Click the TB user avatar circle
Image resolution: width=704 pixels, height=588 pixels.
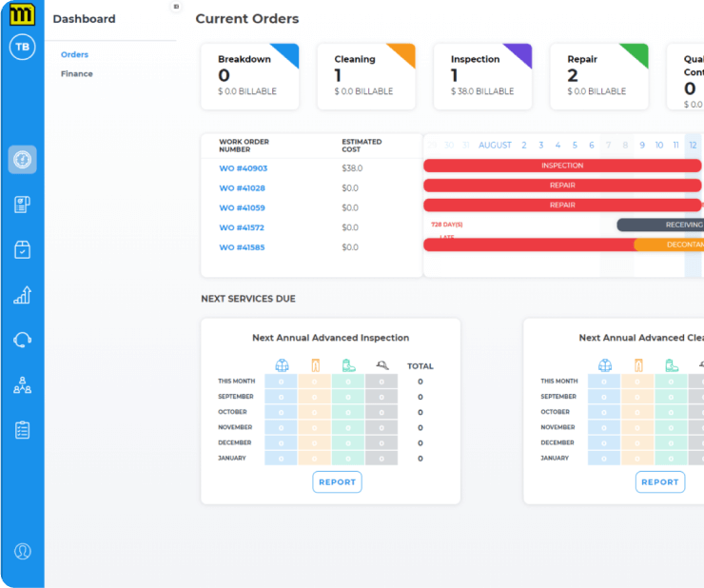pyautogui.click(x=22, y=47)
